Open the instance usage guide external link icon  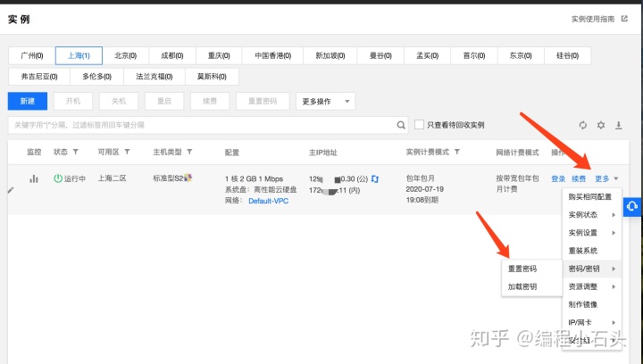624,19
